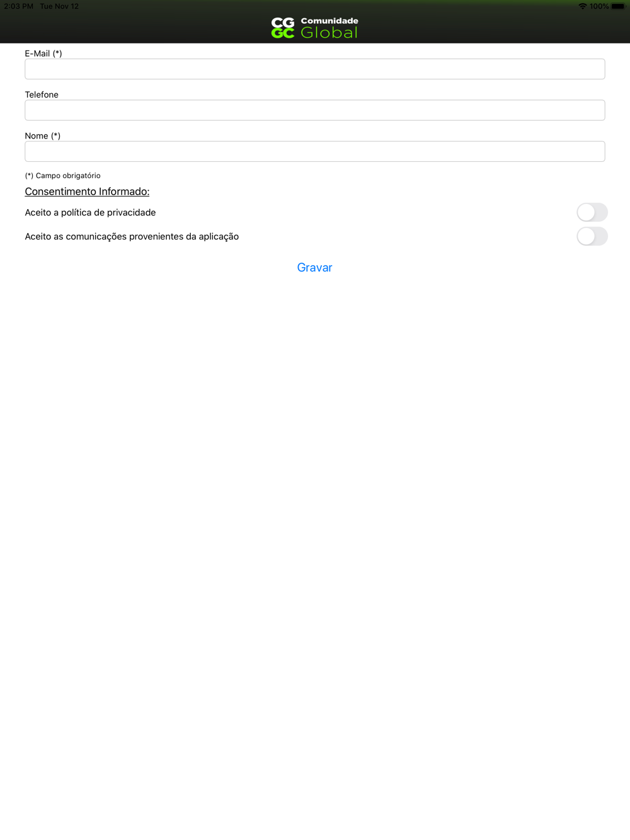630x840 pixels.
Task: Click the Telefone label
Action: coord(42,94)
